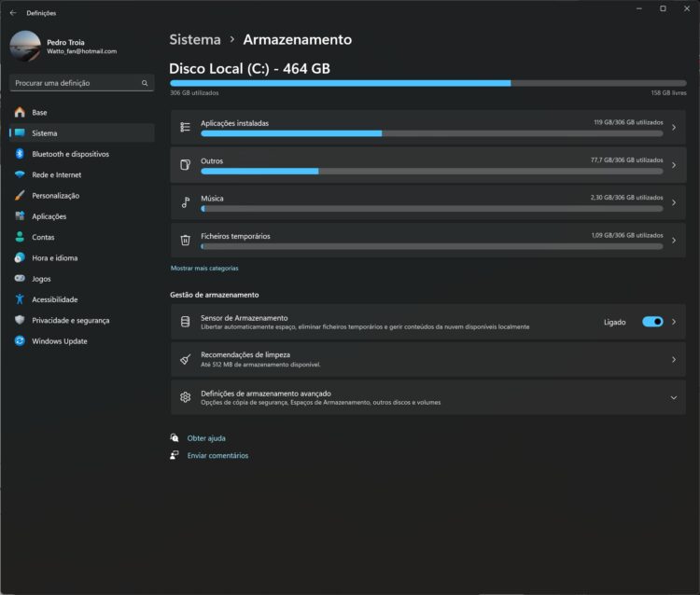The width and height of the screenshot is (700, 595).
Task: Click the Rede e Internet wifi icon
Action: click(x=20, y=174)
